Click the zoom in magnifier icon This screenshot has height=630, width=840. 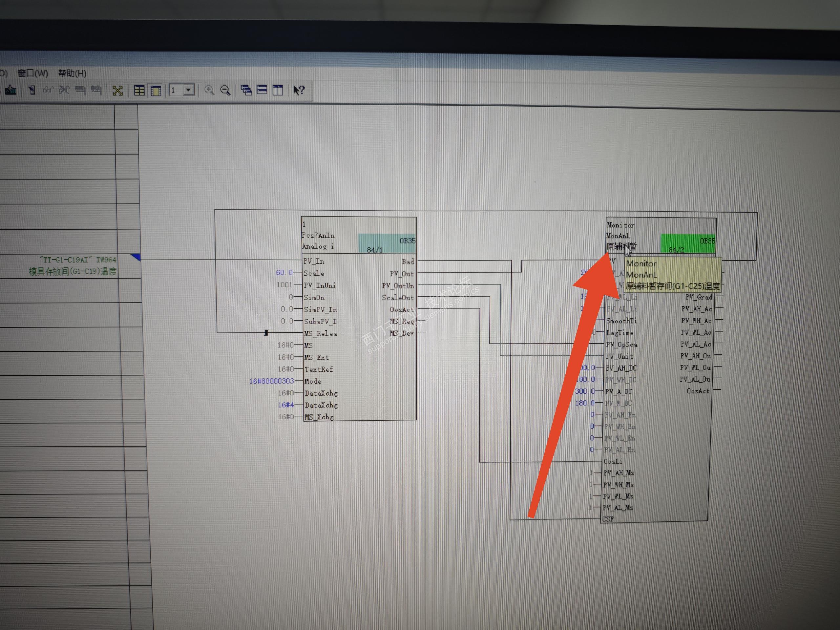pos(209,90)
